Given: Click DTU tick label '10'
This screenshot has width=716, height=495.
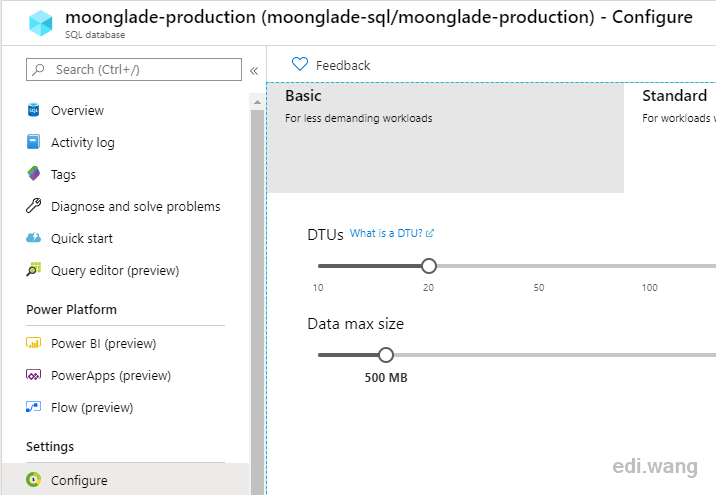Looking at the screenshot, I should coord(318,288).
